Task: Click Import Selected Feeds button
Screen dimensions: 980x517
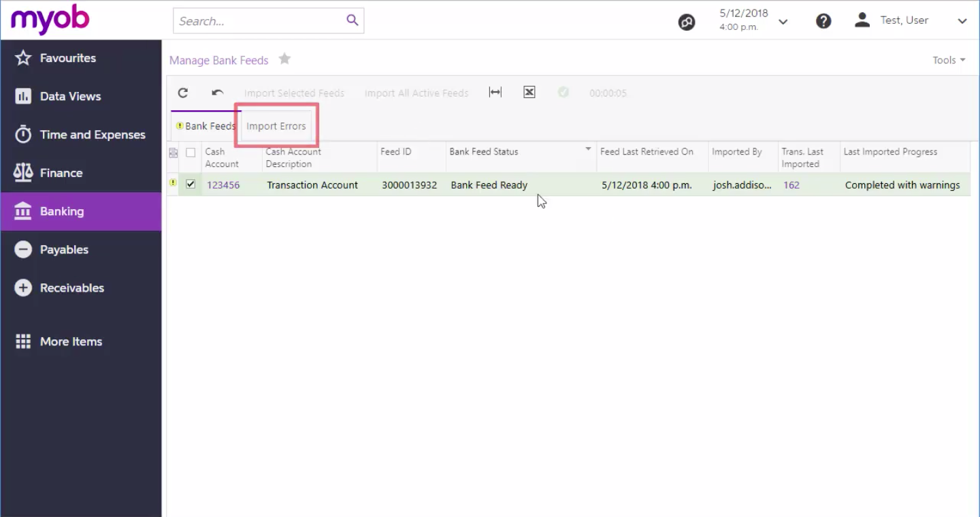Action: click(294, 93)
